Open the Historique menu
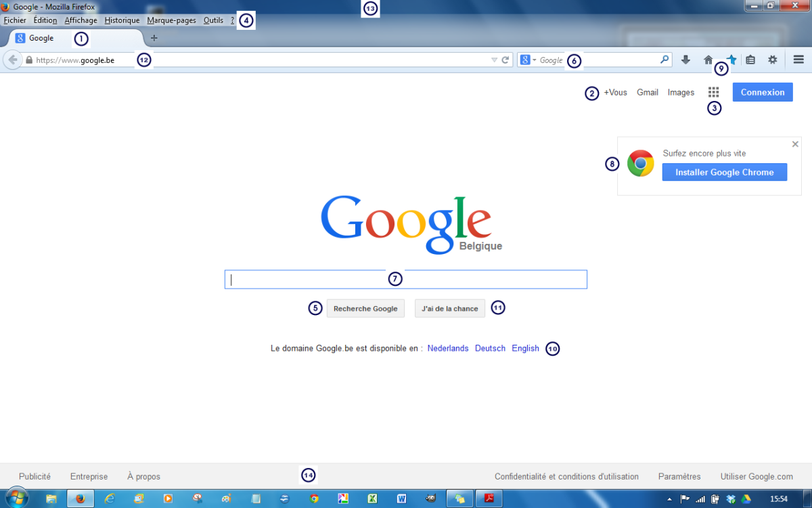The height and width of the screenshot is (508, 812). coord(122,20)
